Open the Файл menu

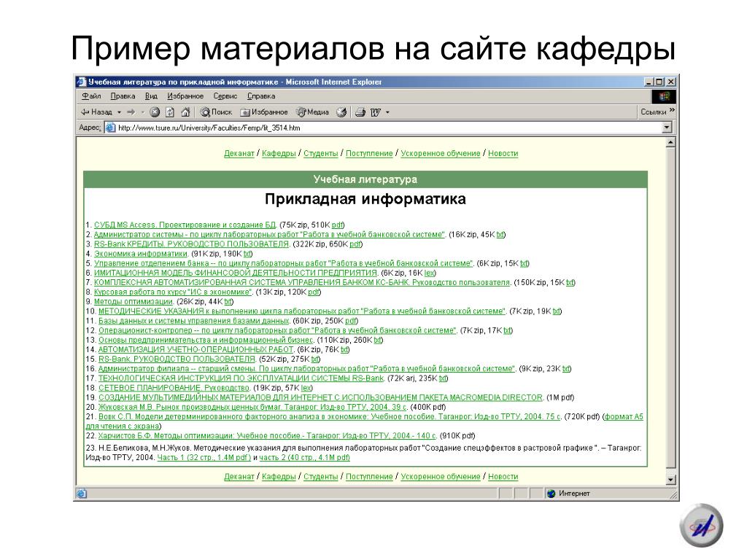tap(91, 96)
